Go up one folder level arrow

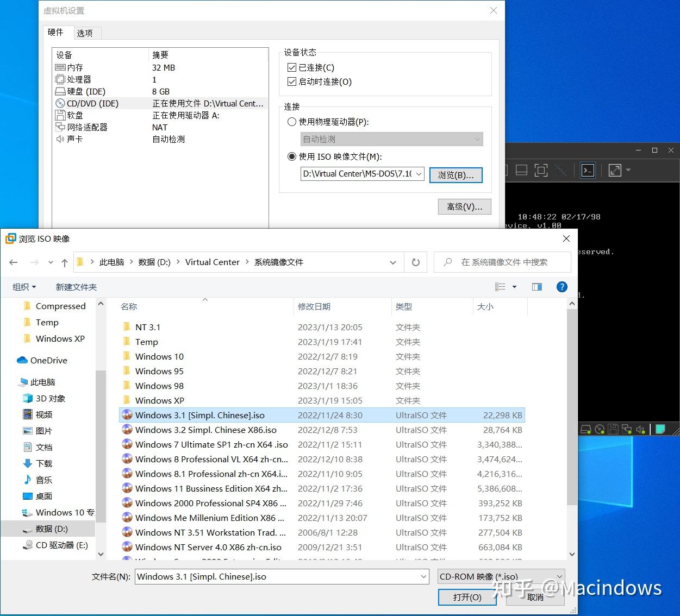point(65,262)
